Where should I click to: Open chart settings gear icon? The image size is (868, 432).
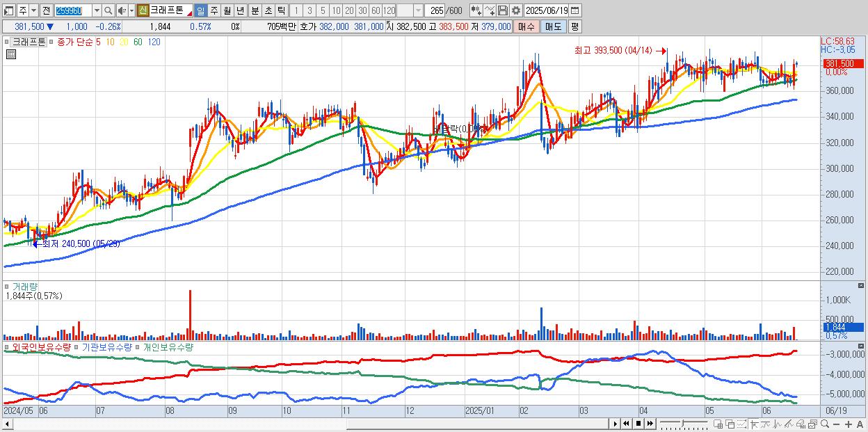point(516,10)
